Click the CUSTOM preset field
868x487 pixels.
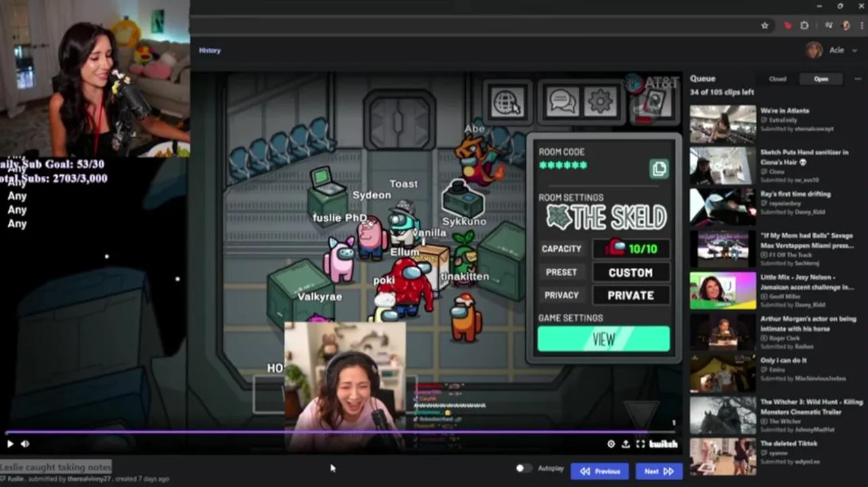pos(631,273)
